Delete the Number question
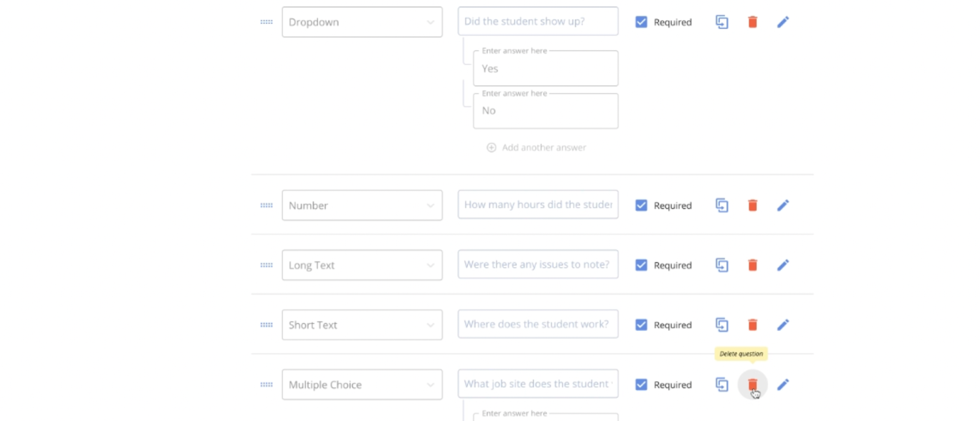Viewport: 980px width, 421px height. pos(753,205)
